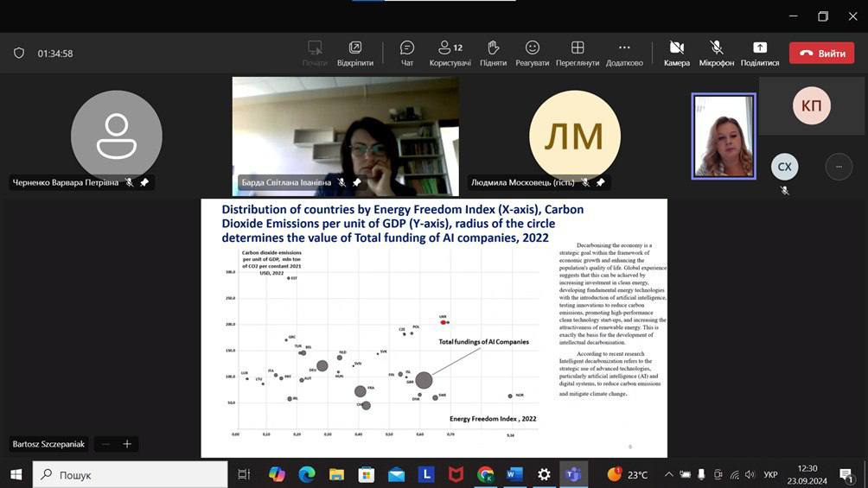
Task: Leave the meeting with Вийти button
Action: [821, 53]
